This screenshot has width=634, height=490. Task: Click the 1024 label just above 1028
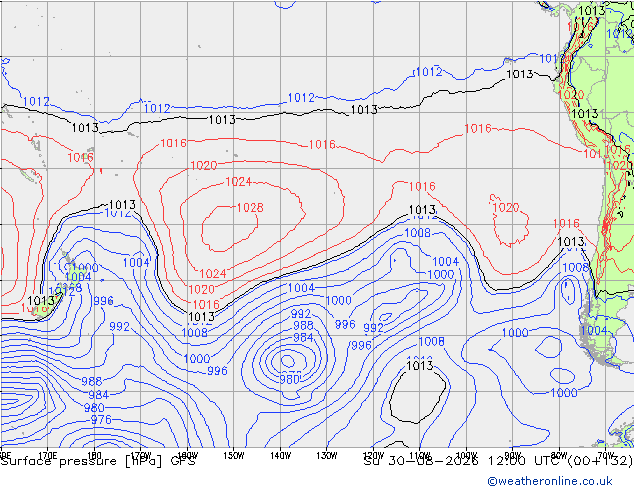point(239,182)
